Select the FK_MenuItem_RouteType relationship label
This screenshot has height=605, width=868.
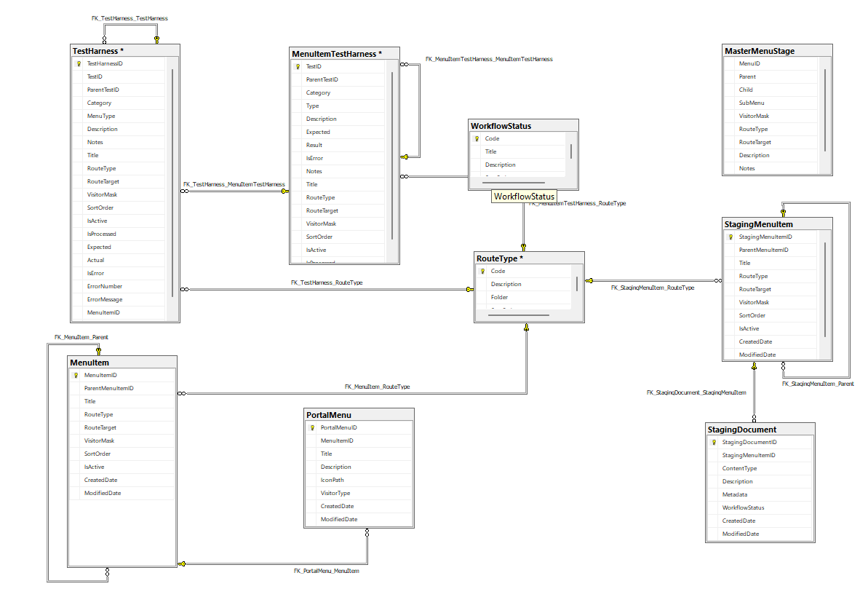[x=378, y=387]
